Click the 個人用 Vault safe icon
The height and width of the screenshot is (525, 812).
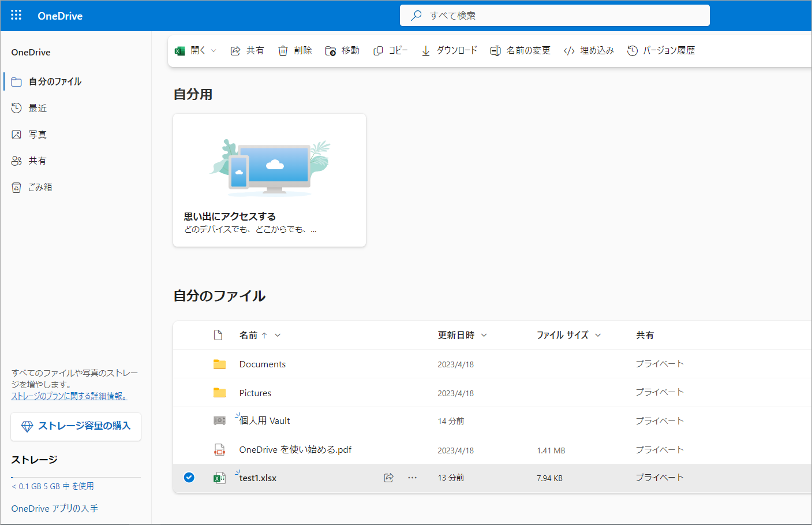pyautogui.click(x=219, y=420)
